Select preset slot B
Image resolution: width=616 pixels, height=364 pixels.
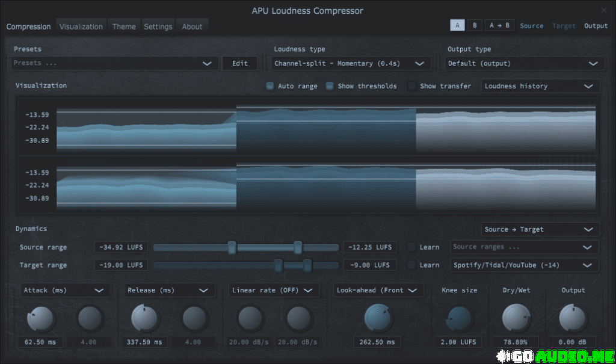point(475,25)
